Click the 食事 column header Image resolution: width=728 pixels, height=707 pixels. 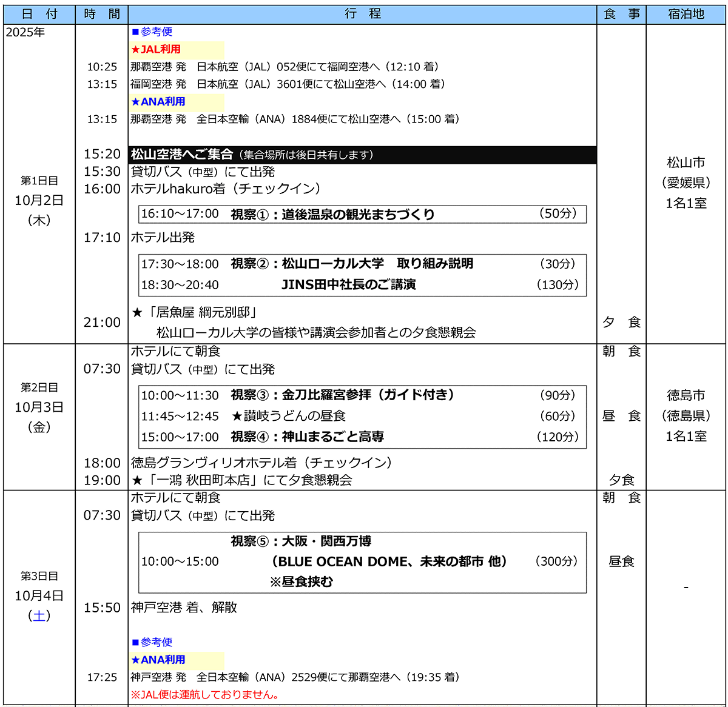click(621, 14)
